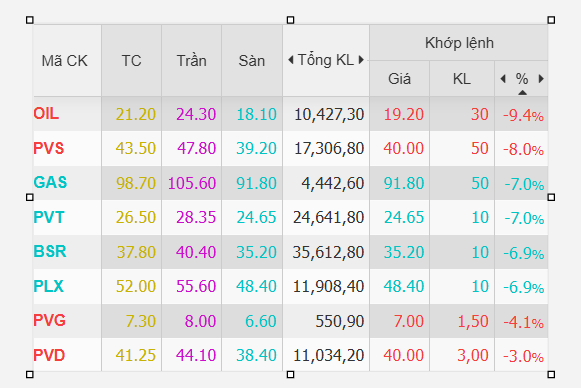Click right arrow beside % column header

541,79
